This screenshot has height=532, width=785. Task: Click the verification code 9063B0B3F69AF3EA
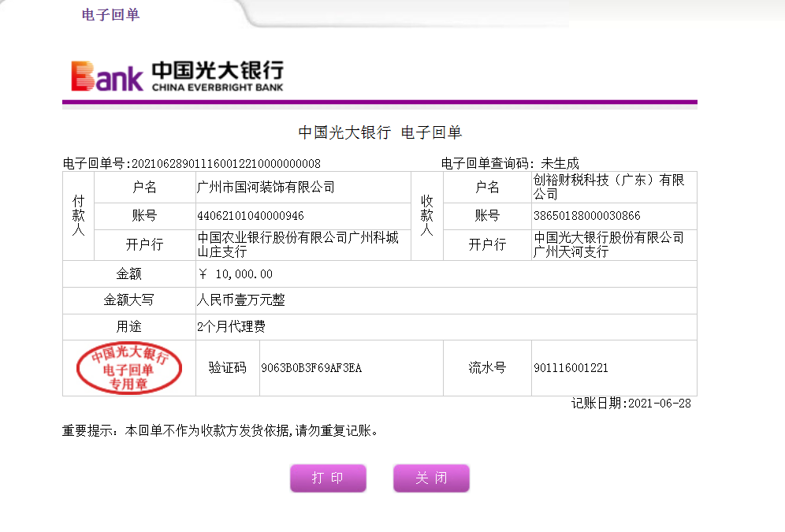[311, 368]
